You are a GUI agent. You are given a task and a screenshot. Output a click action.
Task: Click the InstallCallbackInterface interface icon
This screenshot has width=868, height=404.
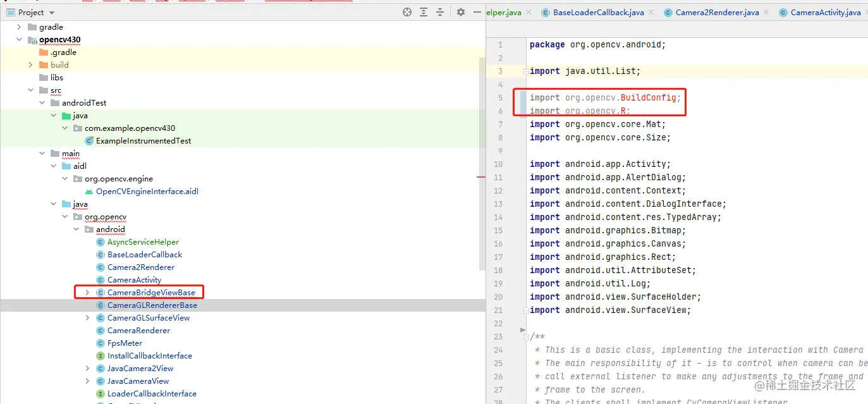(x=101, y=356)
